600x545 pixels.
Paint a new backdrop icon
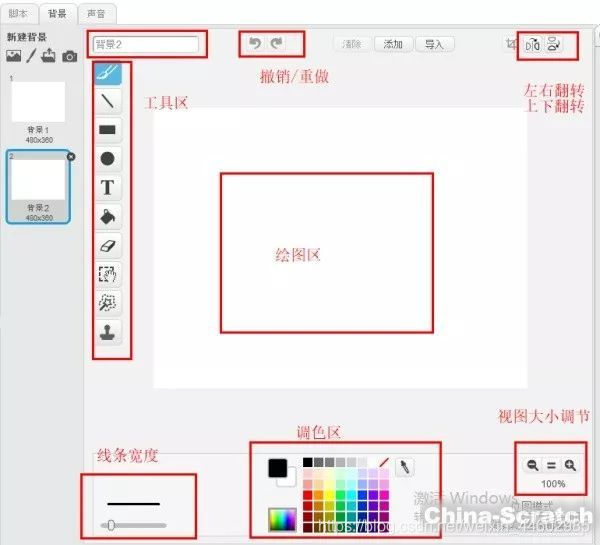point(31,56)
